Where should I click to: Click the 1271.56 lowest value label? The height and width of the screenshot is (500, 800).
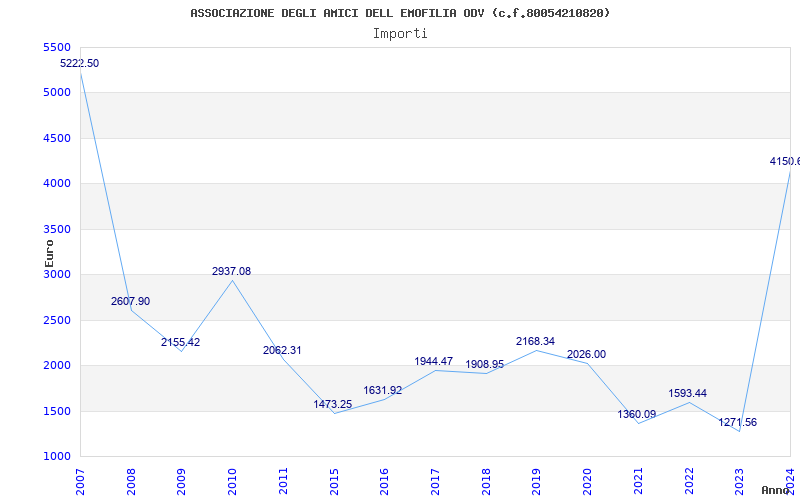tap(737, 423)
